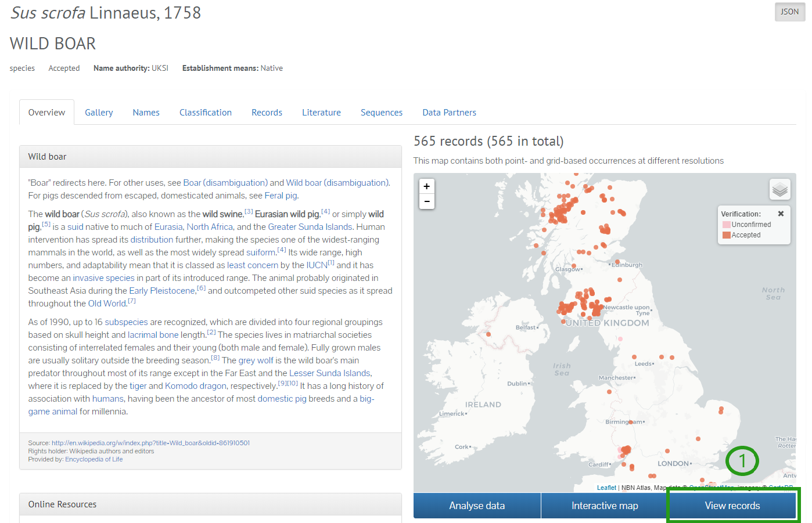Click the Unconfirmed legend color swatch
This screenshot has width=812, height=523.
(726, 225)
